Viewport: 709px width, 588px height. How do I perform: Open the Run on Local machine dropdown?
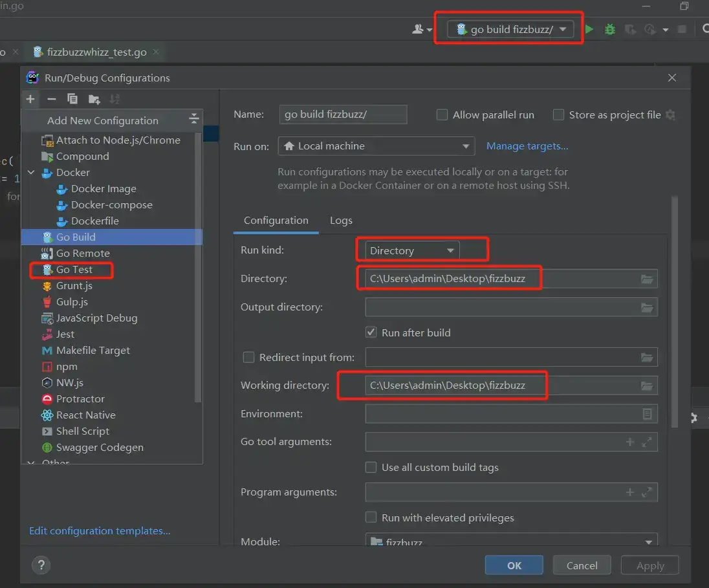pyautogui.click(x=376, y=146)
